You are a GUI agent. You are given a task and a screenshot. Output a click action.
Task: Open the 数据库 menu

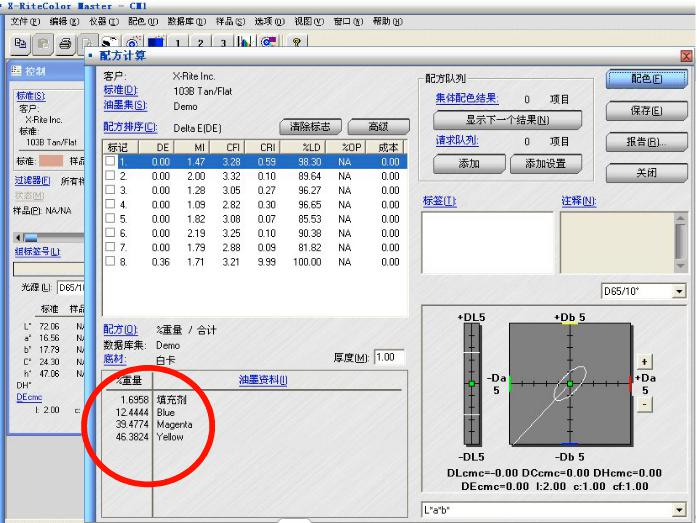pyautogui.click(x=187, y=21)
